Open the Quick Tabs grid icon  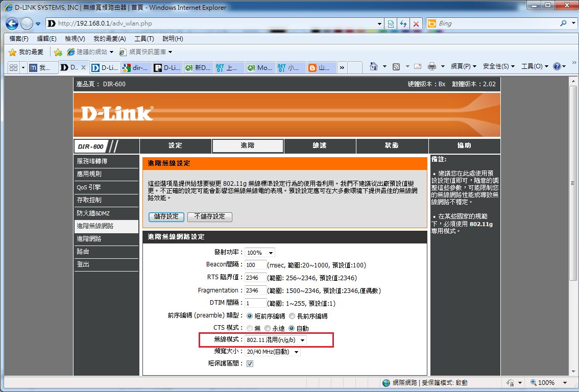coord(13,67)
